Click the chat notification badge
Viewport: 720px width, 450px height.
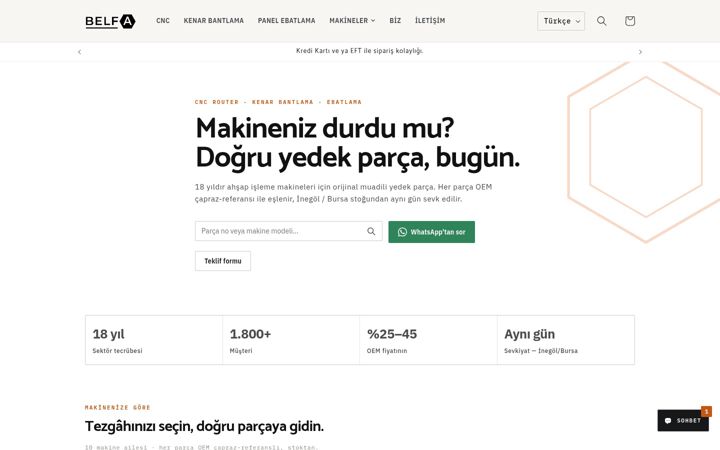pos(706,411)
